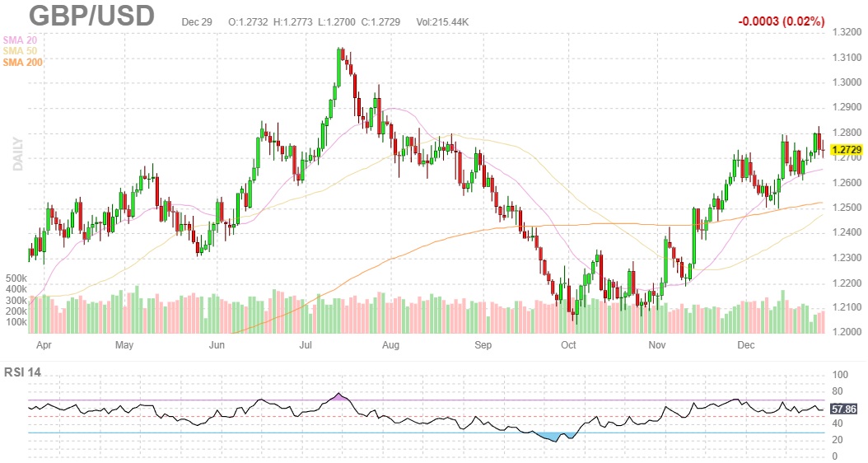Click the 1.2400 price axis label

(847, 232)
